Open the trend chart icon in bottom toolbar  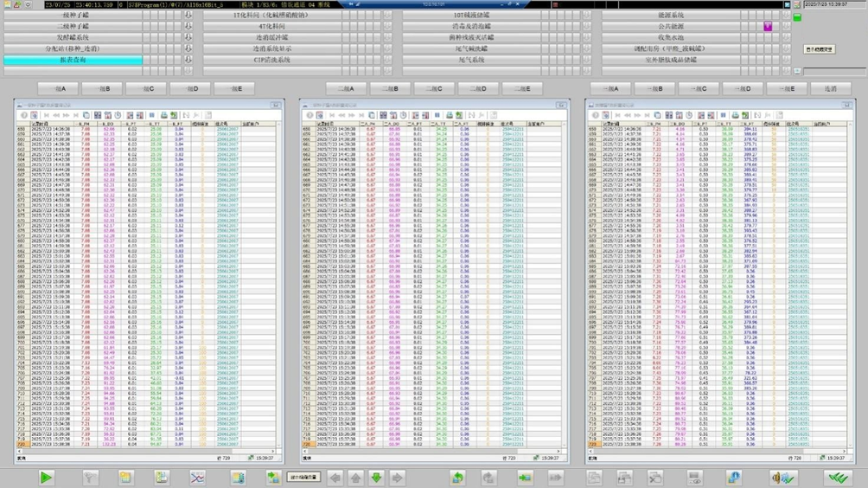point(198,478)
